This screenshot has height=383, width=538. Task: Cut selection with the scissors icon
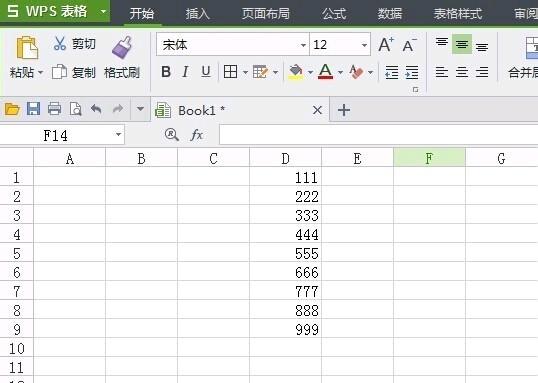click(x=60, y=44)
